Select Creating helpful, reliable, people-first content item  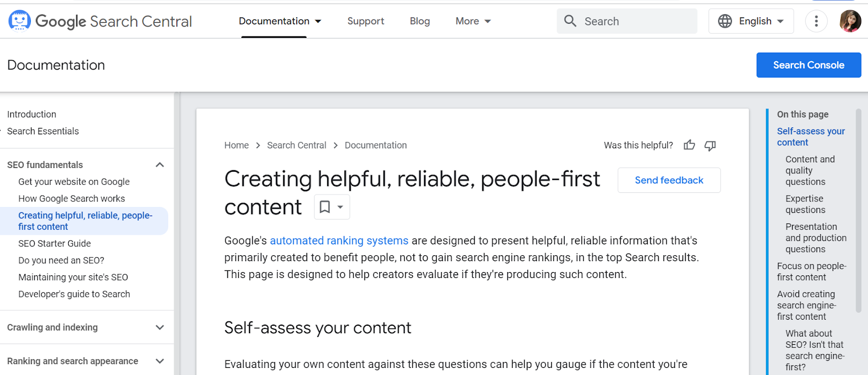click(85, 221)
